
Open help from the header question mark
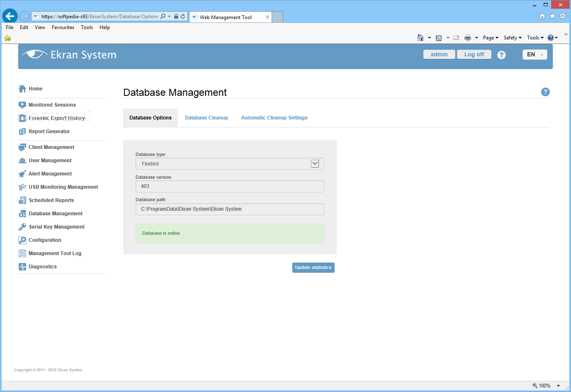[501, 55]
